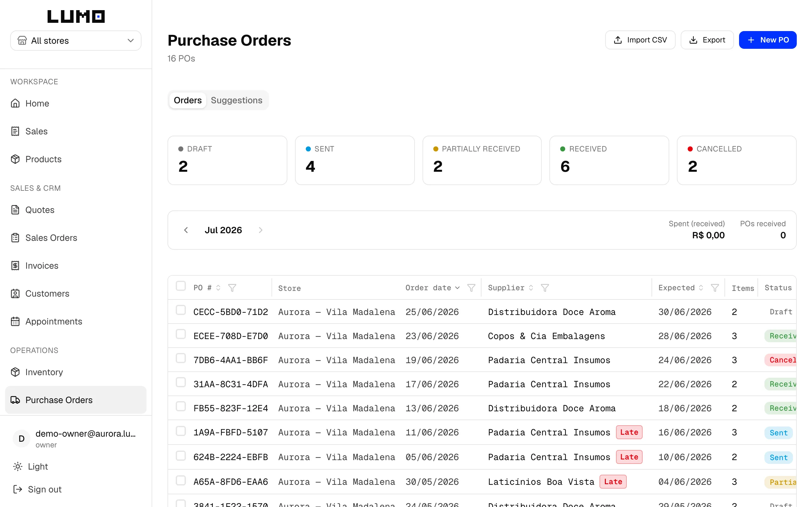Click the Import CSV button
812x507 pixels.
(x=640, y=40)
